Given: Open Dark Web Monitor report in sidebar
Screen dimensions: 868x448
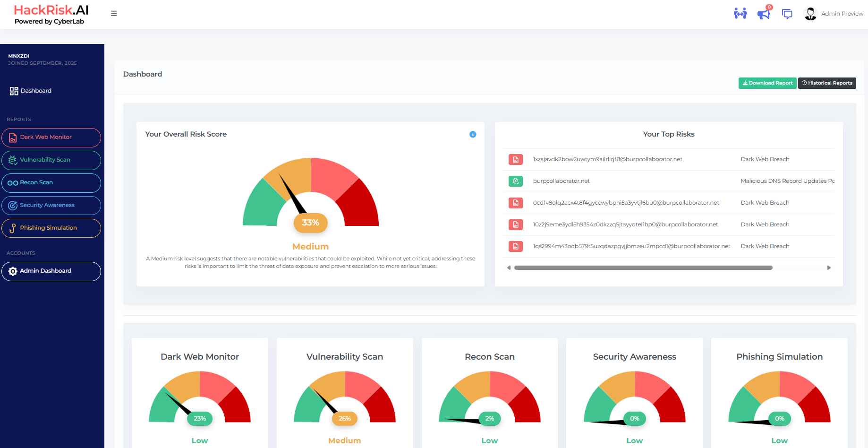Looking at the screenshot, I should (x=51, y=138).
